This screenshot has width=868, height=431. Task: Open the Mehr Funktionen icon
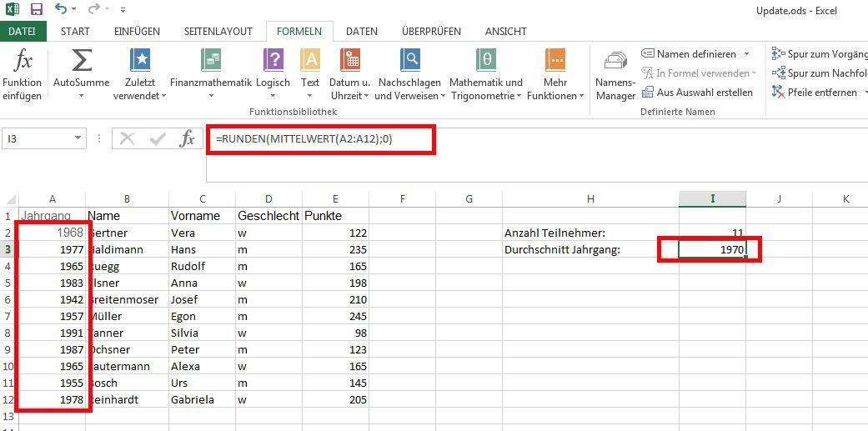coord(555,60)
